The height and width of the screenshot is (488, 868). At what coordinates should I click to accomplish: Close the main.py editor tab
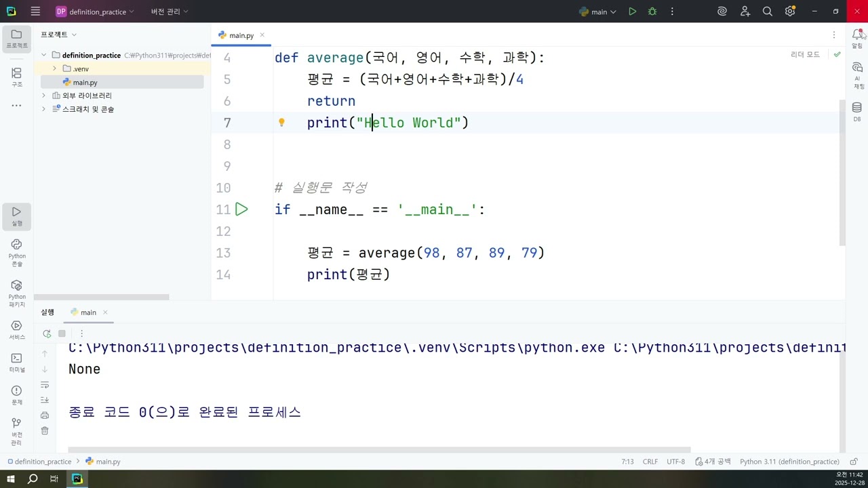[262, 35]
